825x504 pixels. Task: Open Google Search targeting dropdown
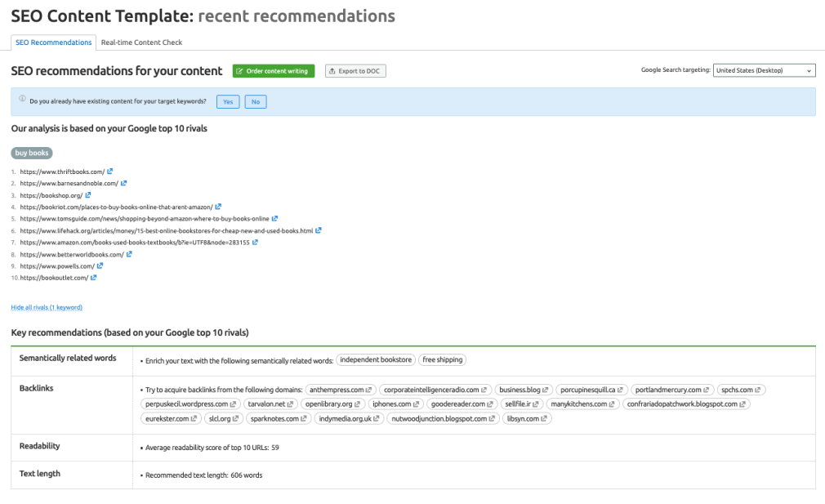tap(764, 71)
